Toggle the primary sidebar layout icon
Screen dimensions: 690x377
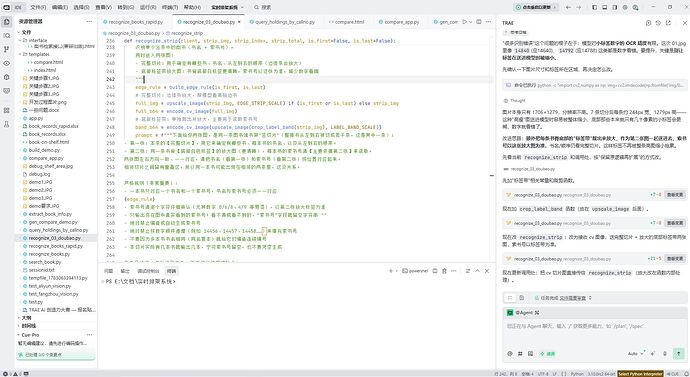(595, 7)
